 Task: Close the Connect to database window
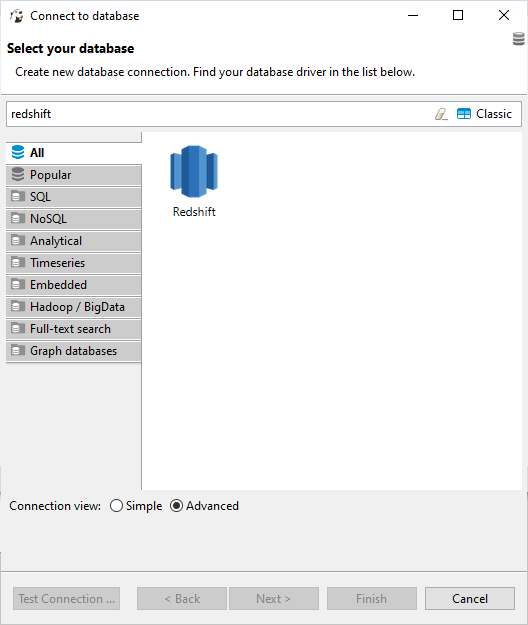tap(504, 16)
